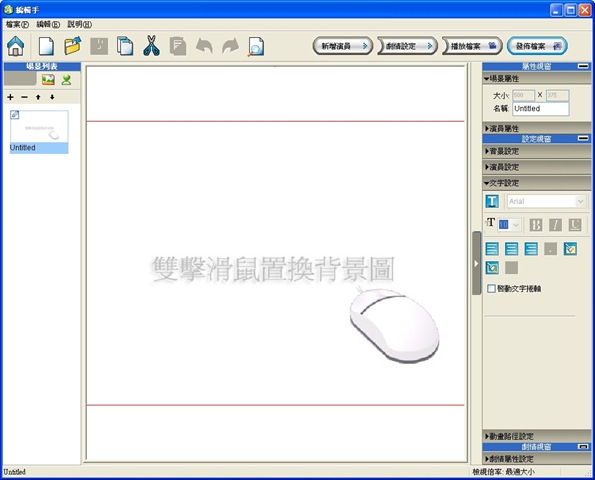Click the blue T text tool icon
This screenshot has width=595, height=480.
(x=492, y=201)
